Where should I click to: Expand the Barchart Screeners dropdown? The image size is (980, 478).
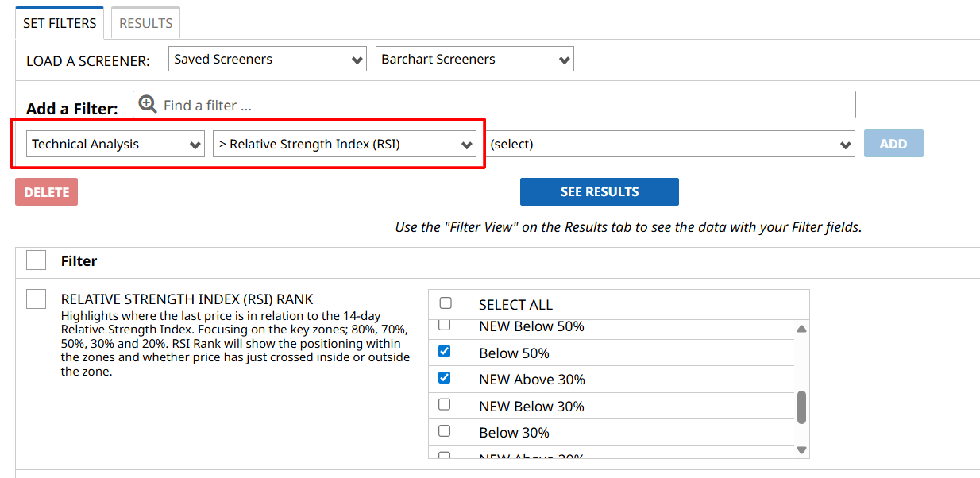point(474,59)
